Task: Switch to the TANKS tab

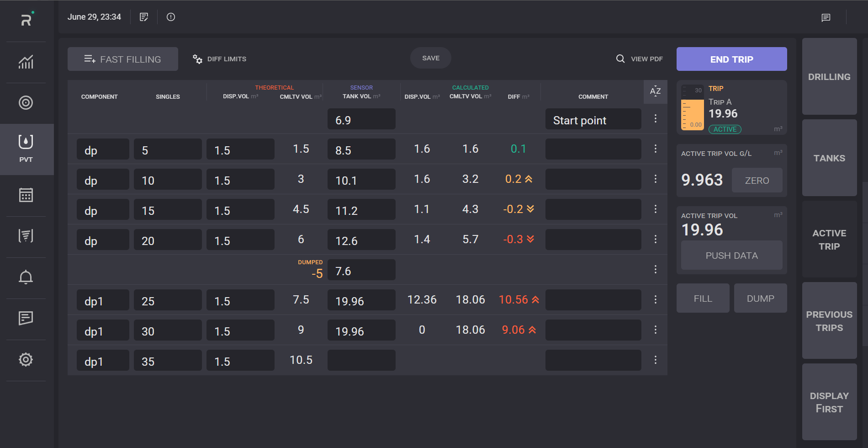Action: [x=829, y=158]
